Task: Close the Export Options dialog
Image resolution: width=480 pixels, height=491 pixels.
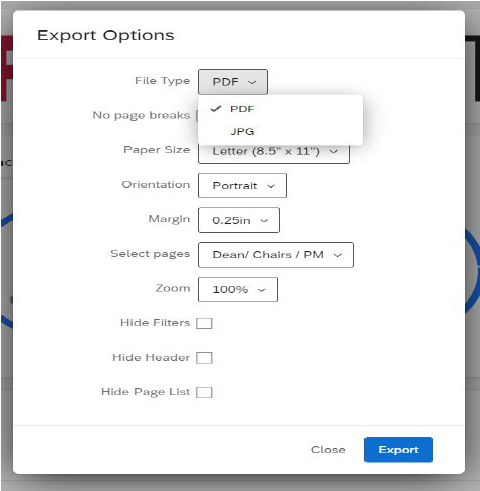Action: coord(328,450)
